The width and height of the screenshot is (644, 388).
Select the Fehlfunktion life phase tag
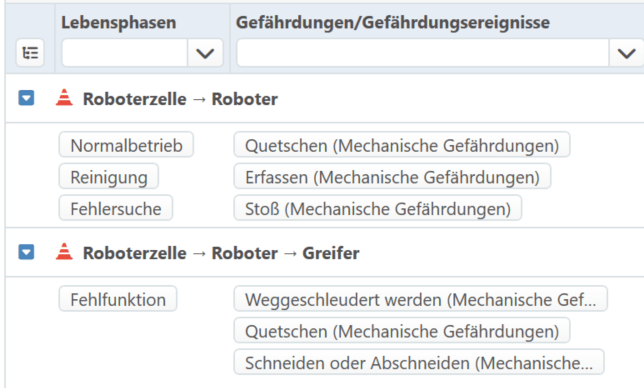coord(118,298)
